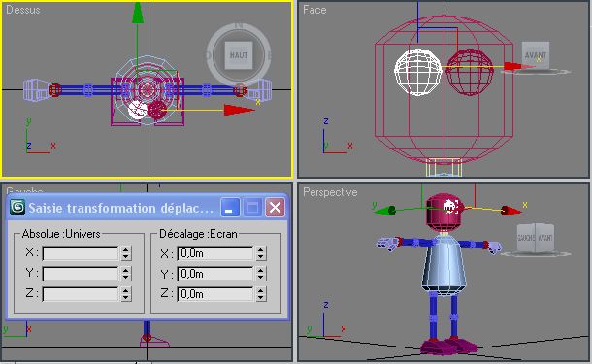Open the Face viewport label menu
Viewport: 592px width, 364px height.
314,10
